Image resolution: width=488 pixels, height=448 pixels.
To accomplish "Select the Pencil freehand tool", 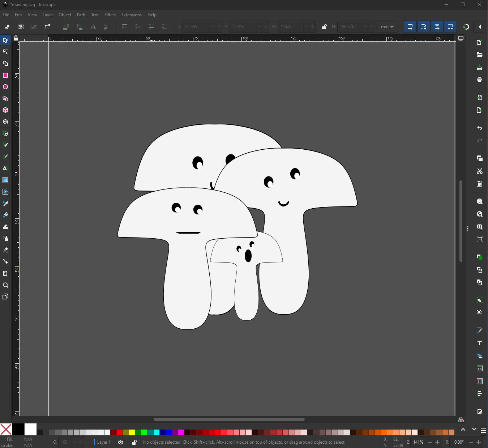I will [x=5, y=145].
